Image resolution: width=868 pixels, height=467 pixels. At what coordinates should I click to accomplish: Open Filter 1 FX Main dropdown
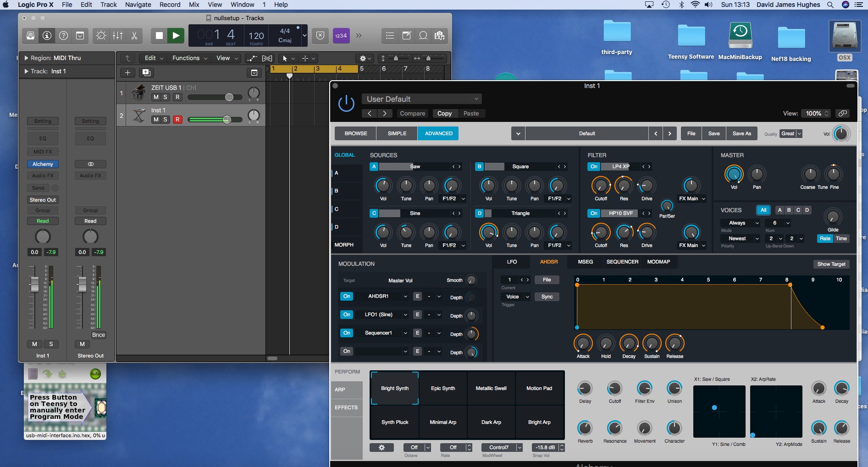(x=692, y=198)
